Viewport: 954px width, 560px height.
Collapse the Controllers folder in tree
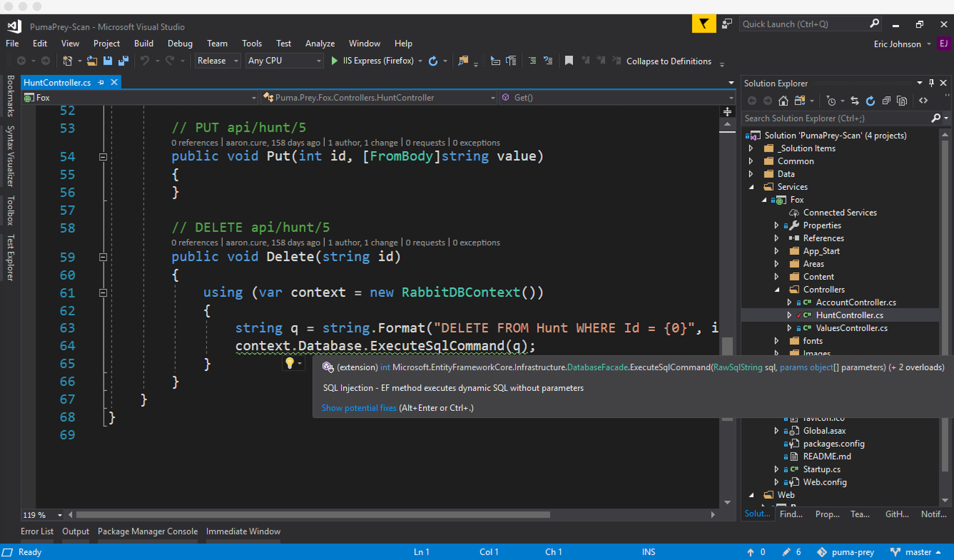[x=776, y=290]
